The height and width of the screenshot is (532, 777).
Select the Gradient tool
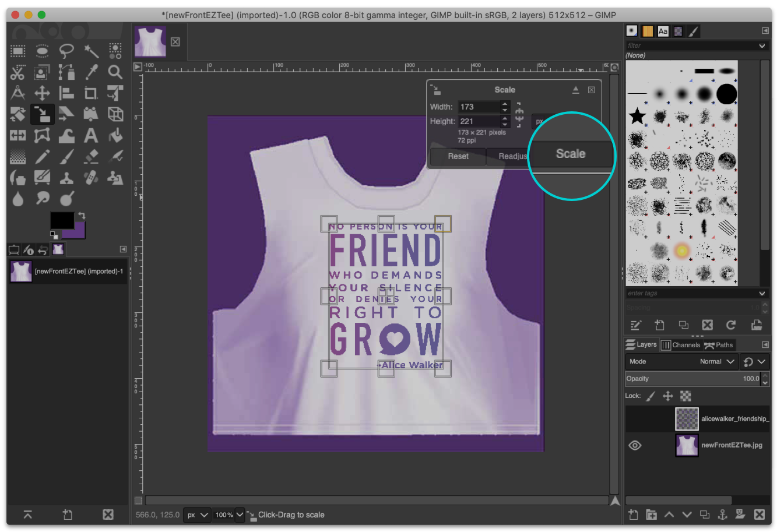17,157
